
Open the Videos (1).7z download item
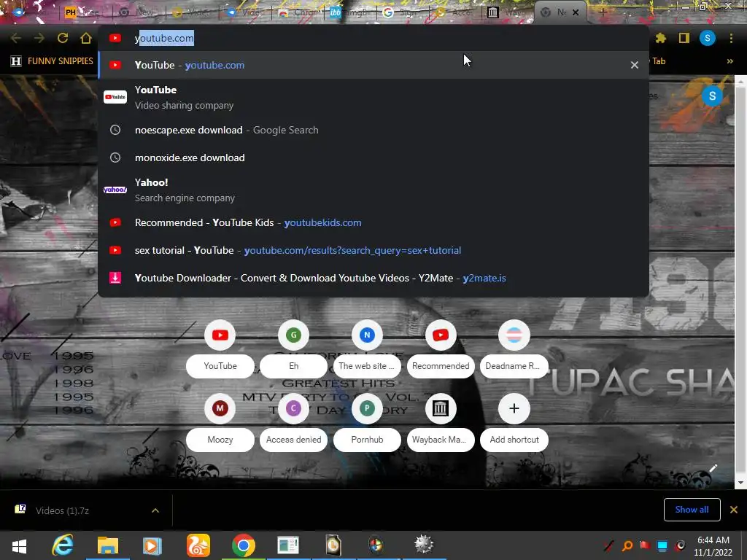click(x=62, y=510)
